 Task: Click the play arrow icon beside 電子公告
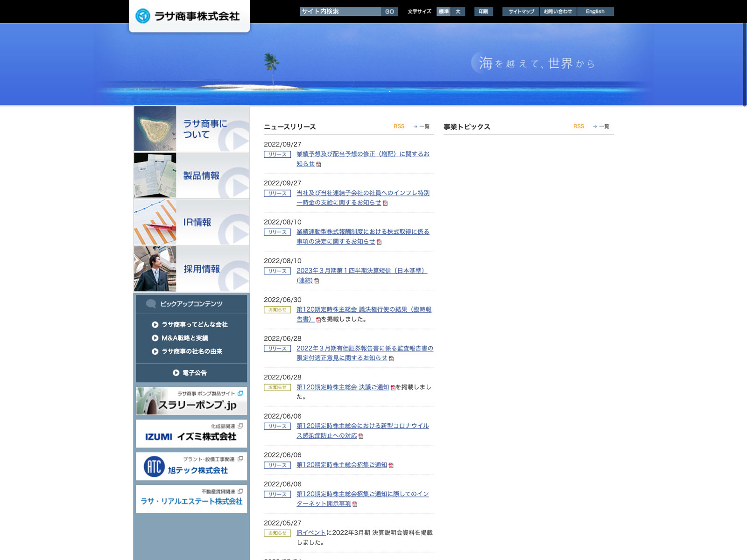176,373
